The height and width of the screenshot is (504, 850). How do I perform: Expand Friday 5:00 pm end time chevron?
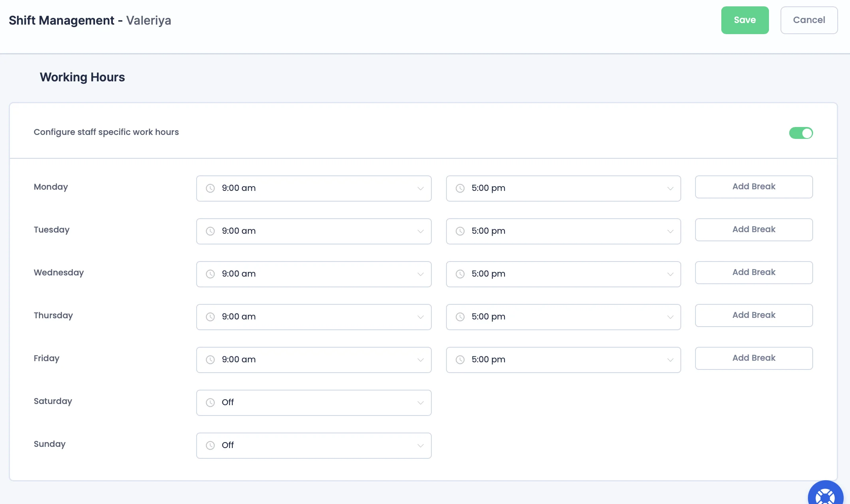pos(670,360)
